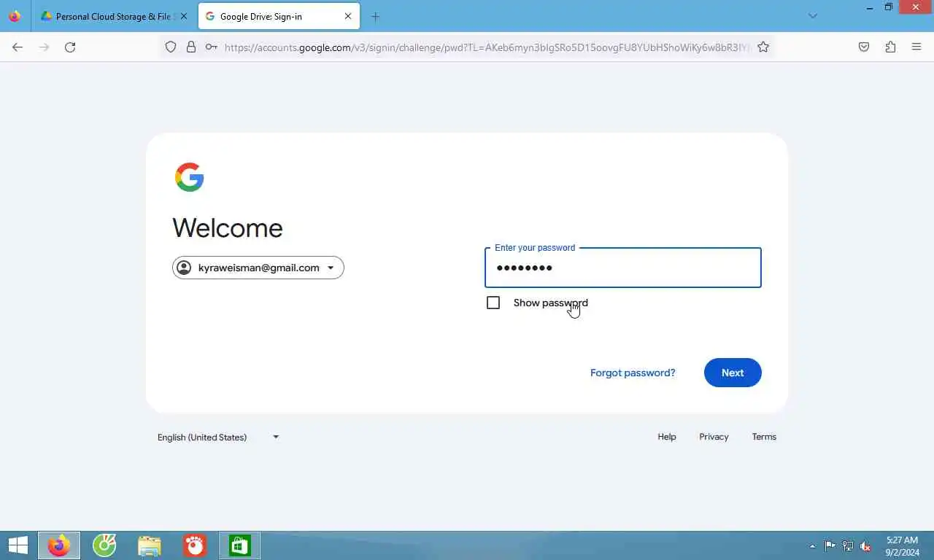This screenshot has width=934, height=560.
Task: Bookmark this page with the star icon
Action: [763, 47]
